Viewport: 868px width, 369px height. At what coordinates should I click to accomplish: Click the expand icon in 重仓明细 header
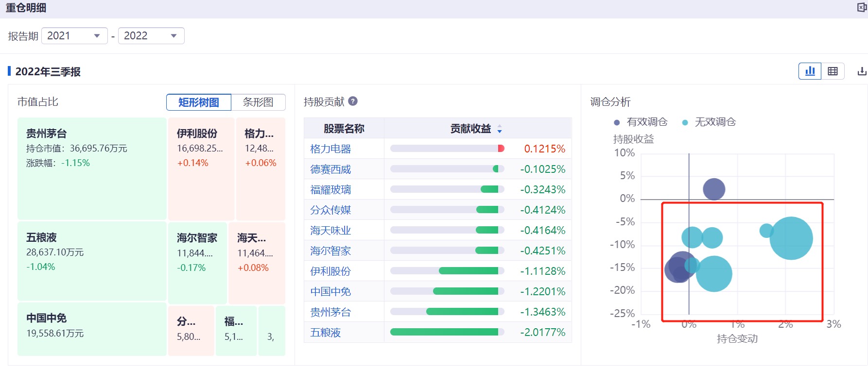[x=862, y=8]
